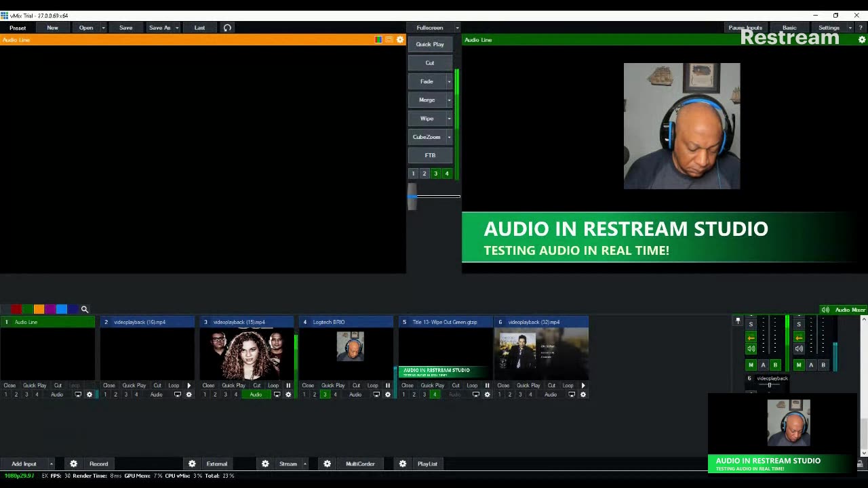Open streaming settings gear beside Stream

[265, 464]
